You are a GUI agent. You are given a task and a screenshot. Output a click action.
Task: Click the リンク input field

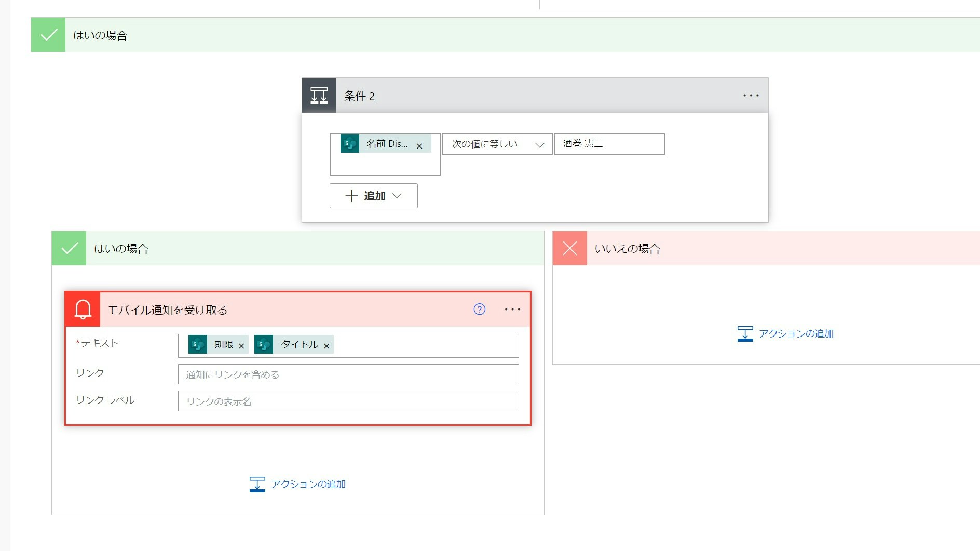coord(348,374)
